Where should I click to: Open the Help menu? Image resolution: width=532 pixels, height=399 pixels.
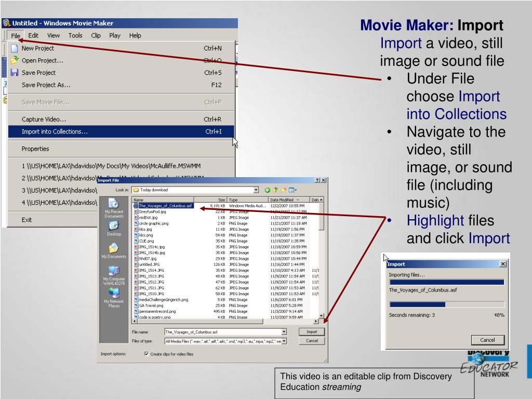click(x=135, y=36)
